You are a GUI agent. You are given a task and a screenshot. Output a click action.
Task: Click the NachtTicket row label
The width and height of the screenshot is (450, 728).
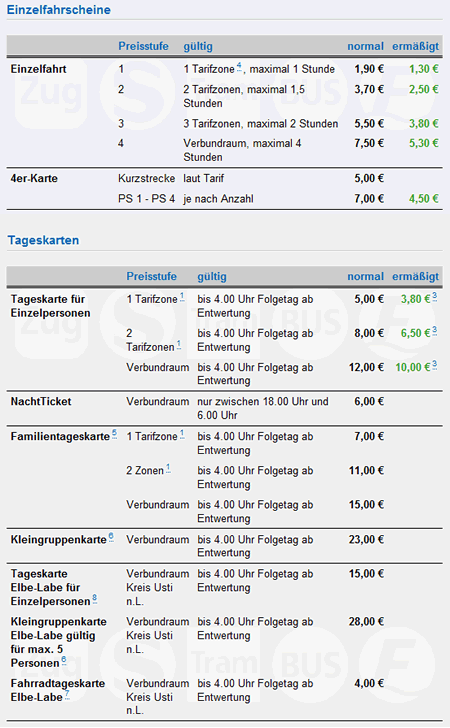tap(41, 402)
